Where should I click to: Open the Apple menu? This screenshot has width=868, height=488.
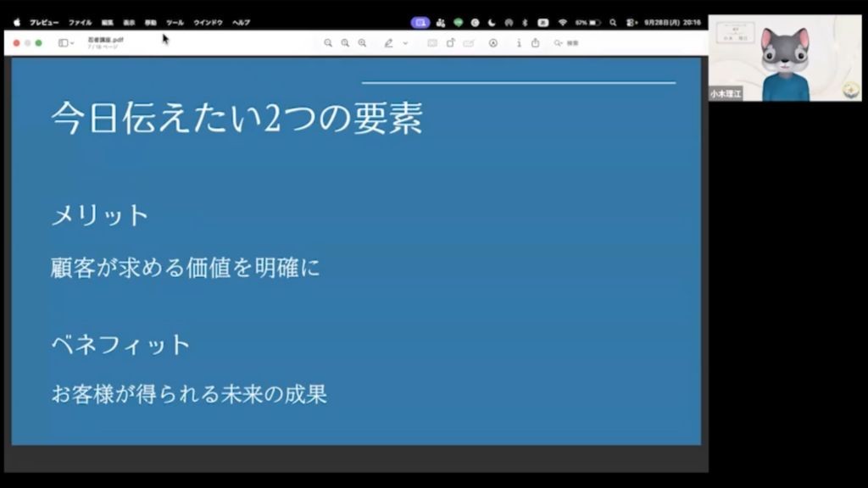(x=17, y=23)
